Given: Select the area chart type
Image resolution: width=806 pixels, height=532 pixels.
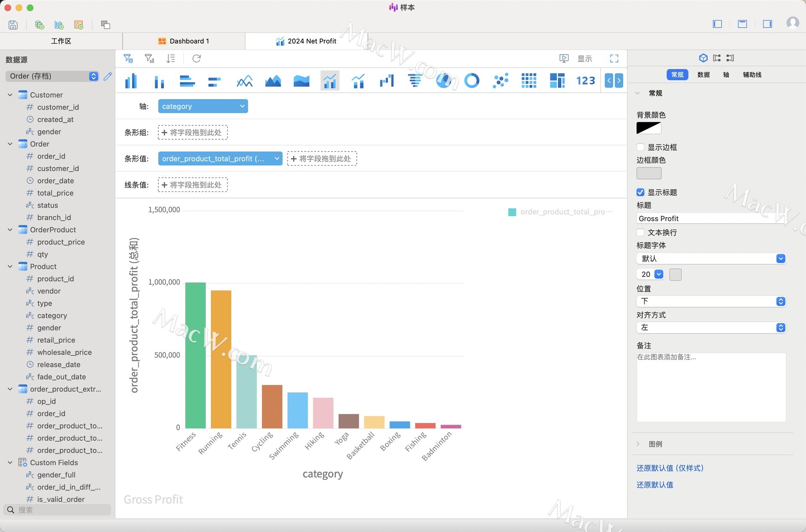Looking at the screenshot, I should 273,81.
